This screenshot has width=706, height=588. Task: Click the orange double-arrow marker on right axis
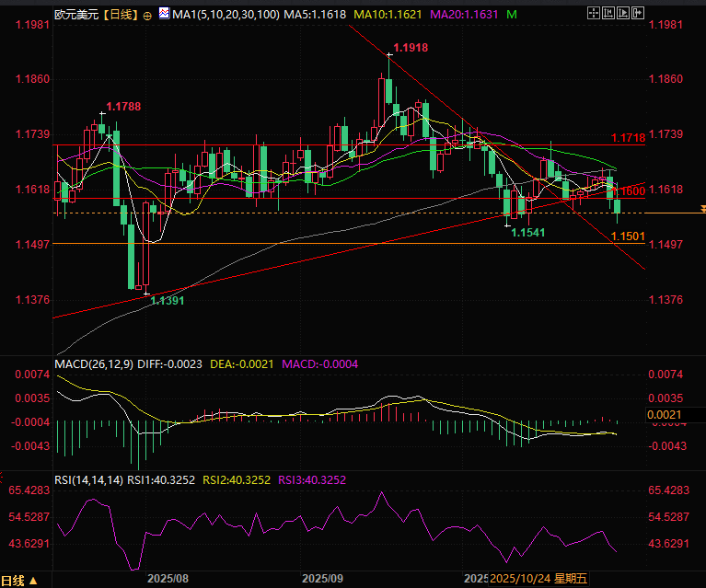[700, 210]
